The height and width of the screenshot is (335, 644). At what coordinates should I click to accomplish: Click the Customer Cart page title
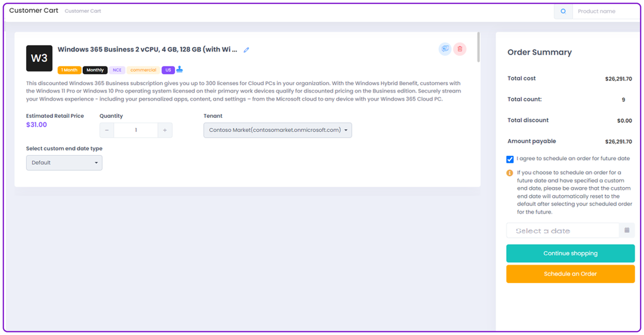[x=34, y=11]
